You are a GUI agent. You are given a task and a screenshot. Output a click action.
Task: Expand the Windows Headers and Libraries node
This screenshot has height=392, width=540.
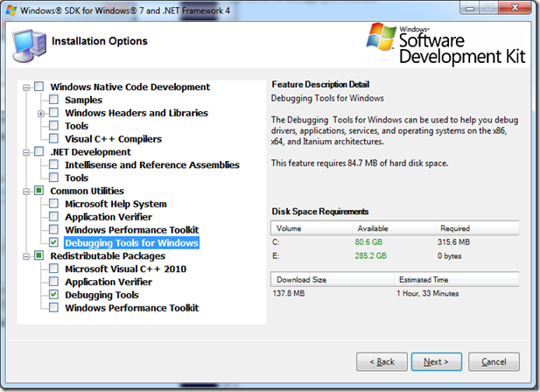pos(41,114)
